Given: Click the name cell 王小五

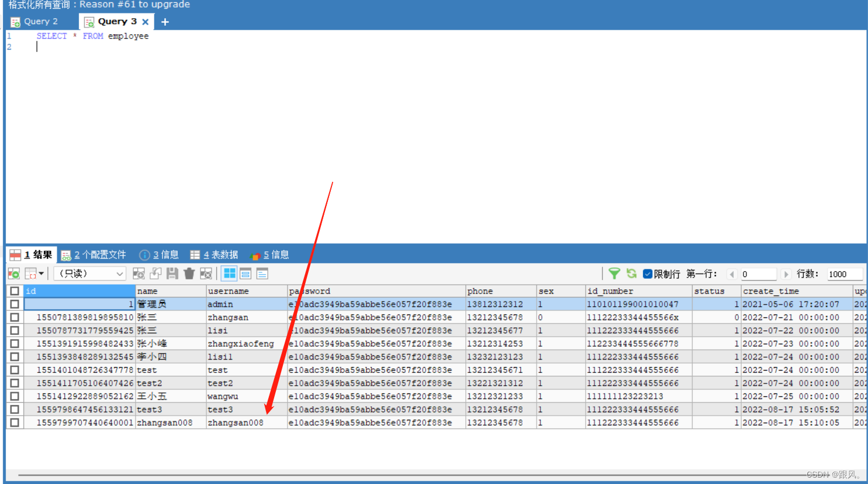Looking at the screenshot, I should 171,396.
